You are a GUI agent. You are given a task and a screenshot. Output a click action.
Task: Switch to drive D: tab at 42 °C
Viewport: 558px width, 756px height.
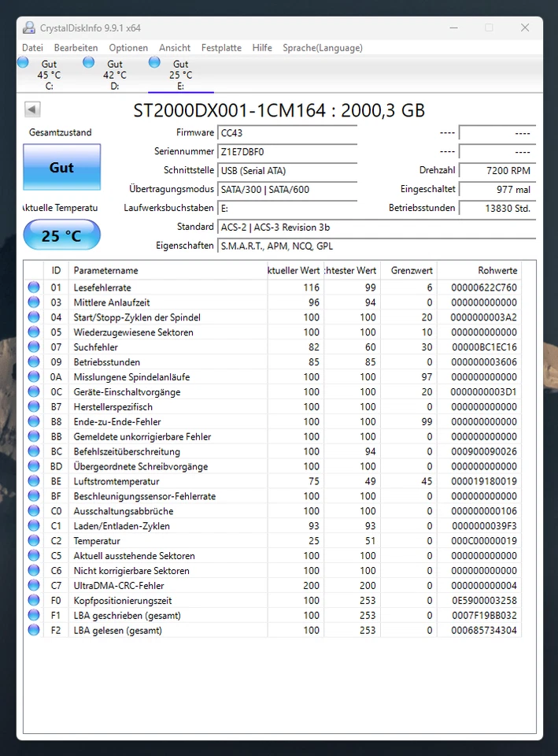[115, 75]
